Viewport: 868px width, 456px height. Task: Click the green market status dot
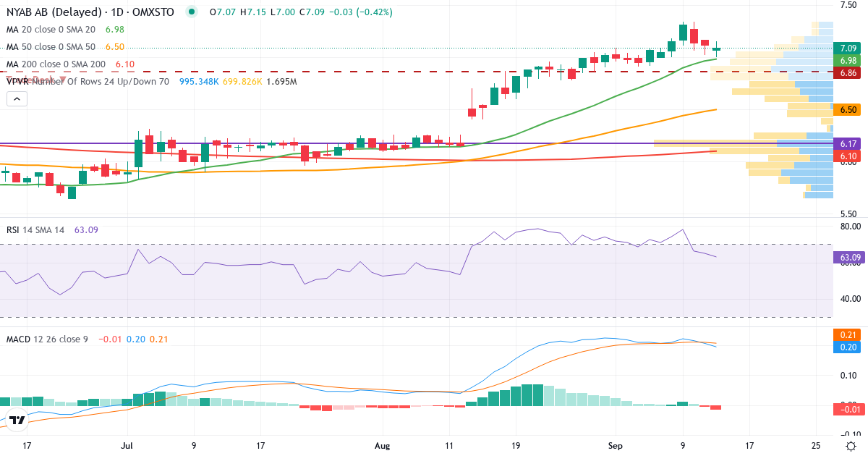191,12
